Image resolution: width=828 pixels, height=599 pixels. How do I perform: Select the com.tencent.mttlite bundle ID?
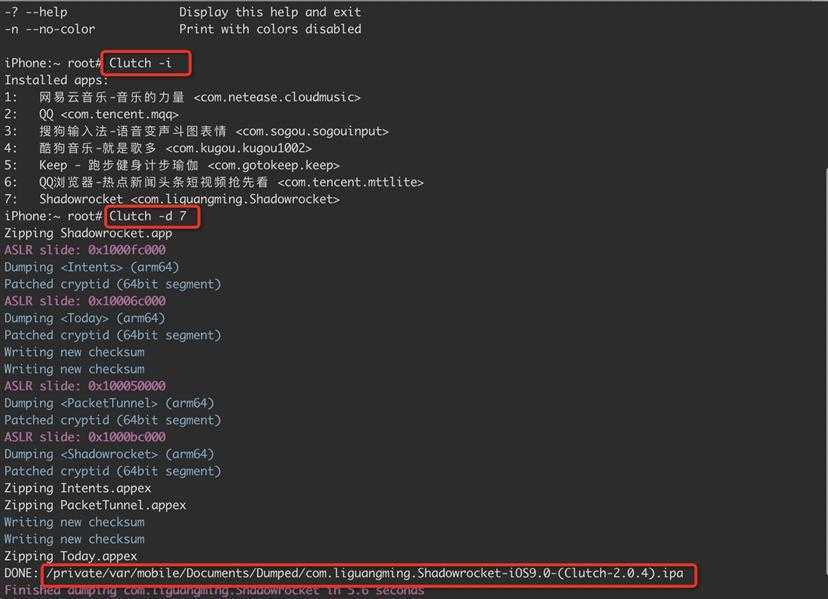351,182
